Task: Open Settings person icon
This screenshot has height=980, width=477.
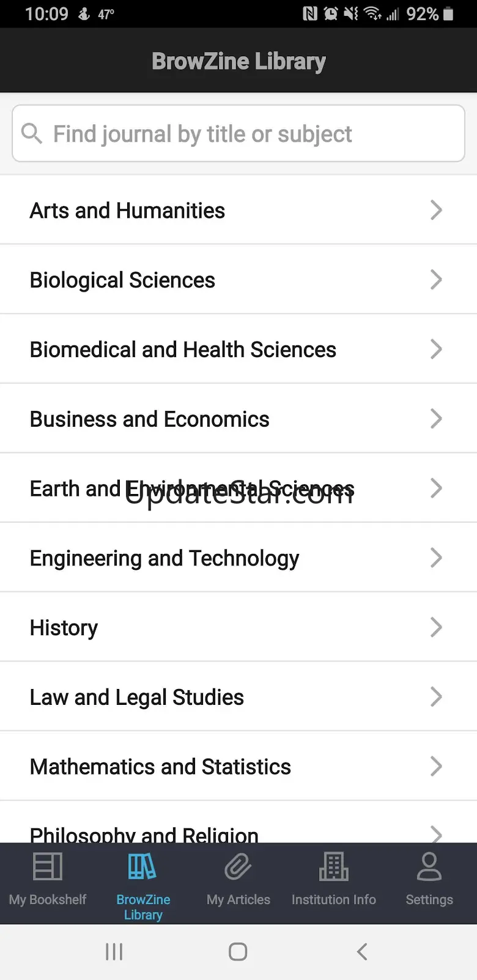Action: [429, 866]
